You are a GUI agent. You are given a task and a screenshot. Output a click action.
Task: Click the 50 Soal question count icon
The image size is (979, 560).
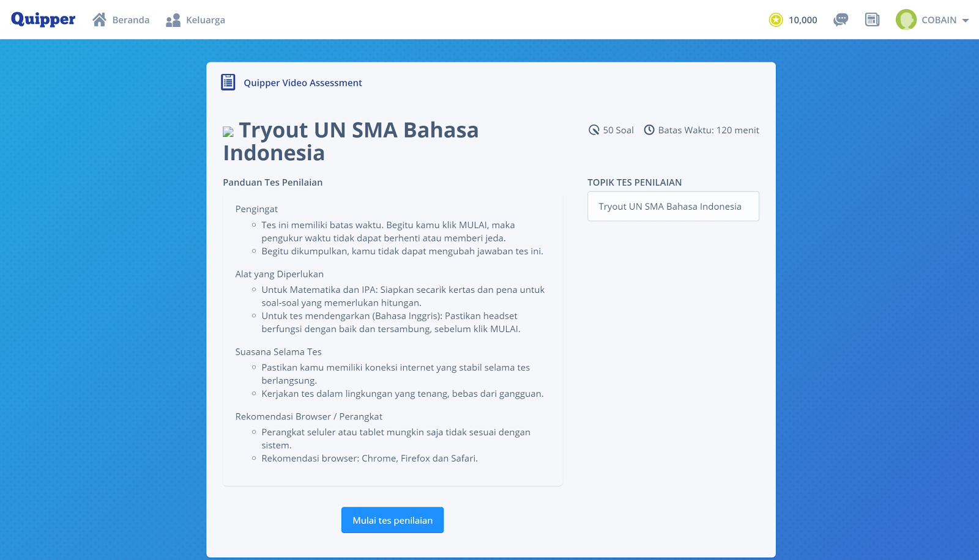[x=594, y=130]
